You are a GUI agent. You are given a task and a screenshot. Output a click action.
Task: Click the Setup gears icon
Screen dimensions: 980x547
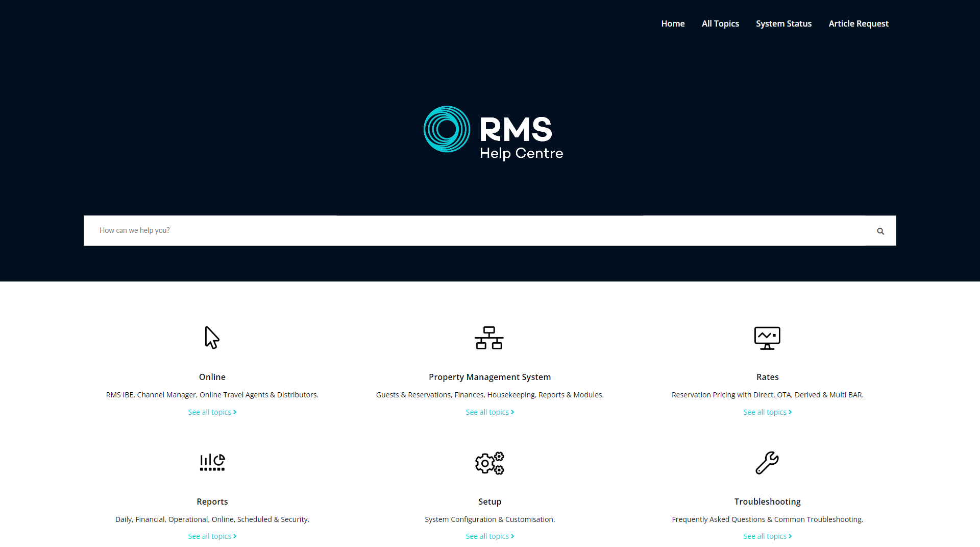[489, 463]
